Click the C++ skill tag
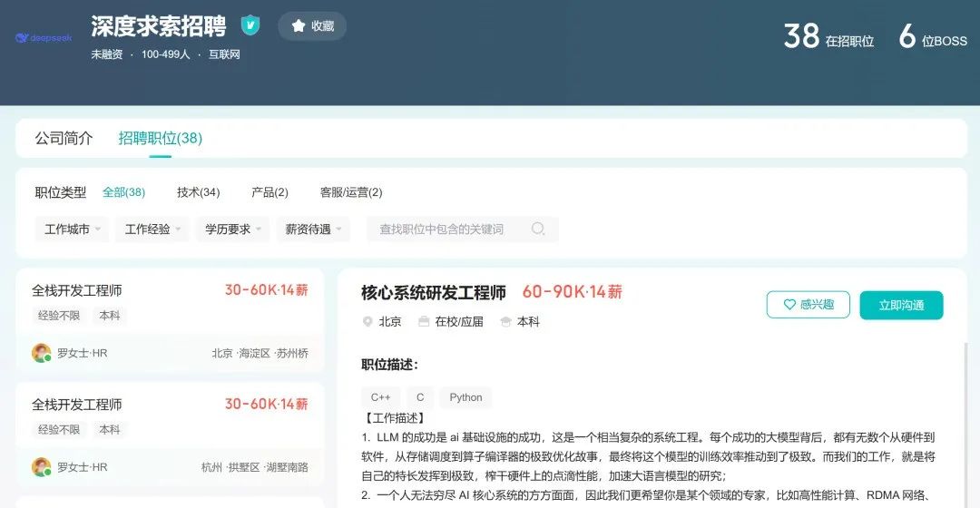The image size is (980, 508). pos(380,397)
